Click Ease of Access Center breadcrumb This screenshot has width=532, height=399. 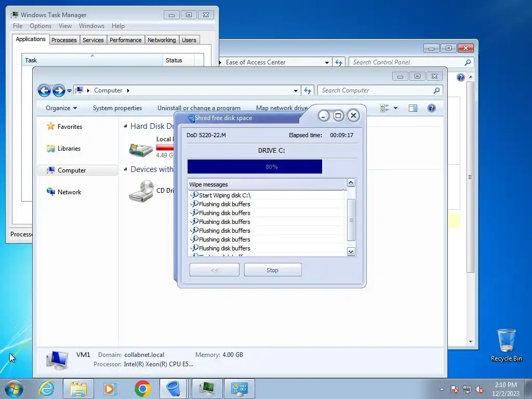(x=256, y=62)
